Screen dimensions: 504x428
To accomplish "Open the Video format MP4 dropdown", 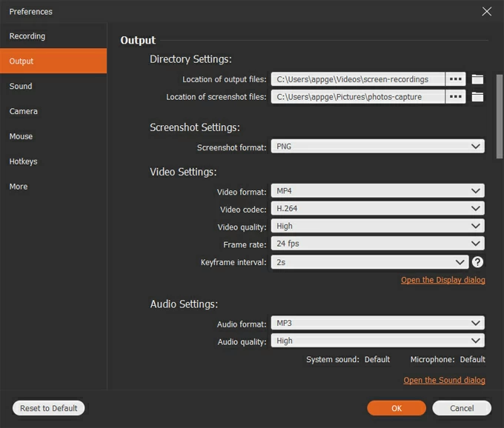I will (377, 191).
